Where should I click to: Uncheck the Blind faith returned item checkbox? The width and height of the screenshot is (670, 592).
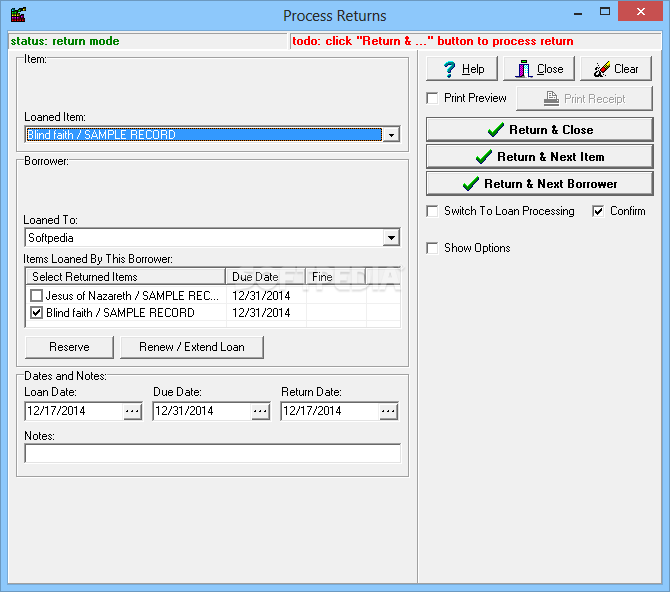(37, 313)
